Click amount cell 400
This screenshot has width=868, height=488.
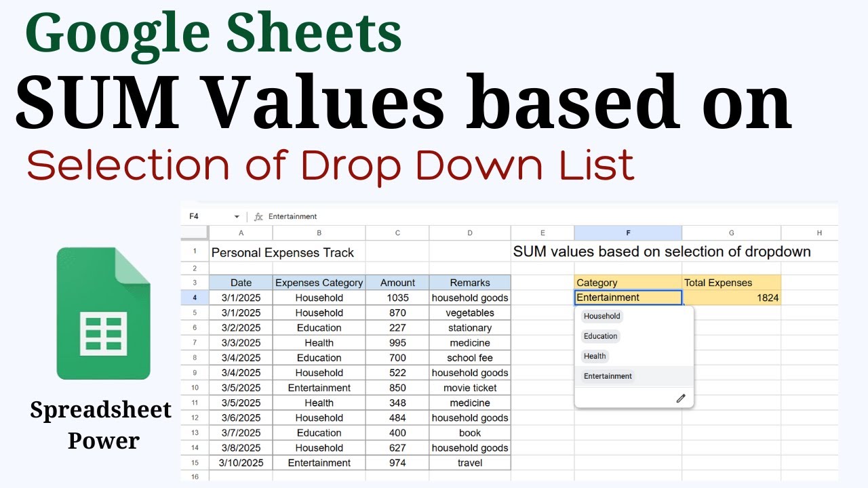click(397, 432)
